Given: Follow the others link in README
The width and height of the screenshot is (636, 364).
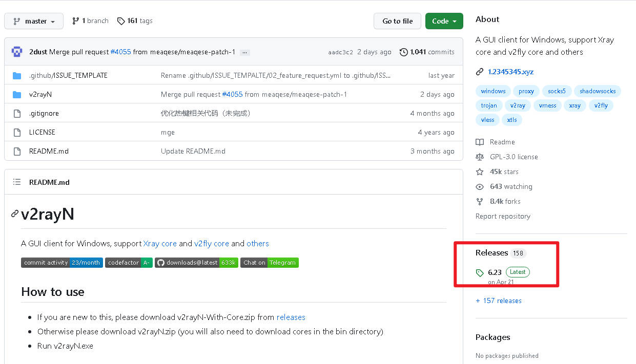Looking at the screenshot, I should click(258, 244).
